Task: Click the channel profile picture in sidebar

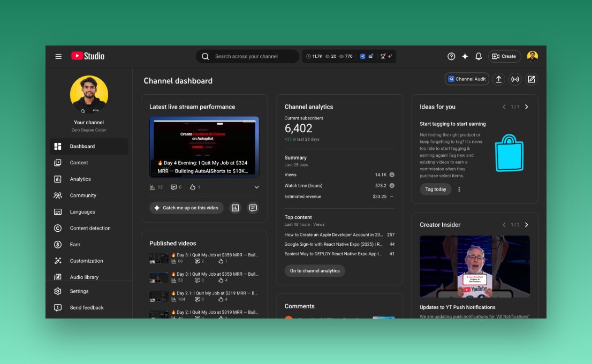Action: click(x=89, y=94)
